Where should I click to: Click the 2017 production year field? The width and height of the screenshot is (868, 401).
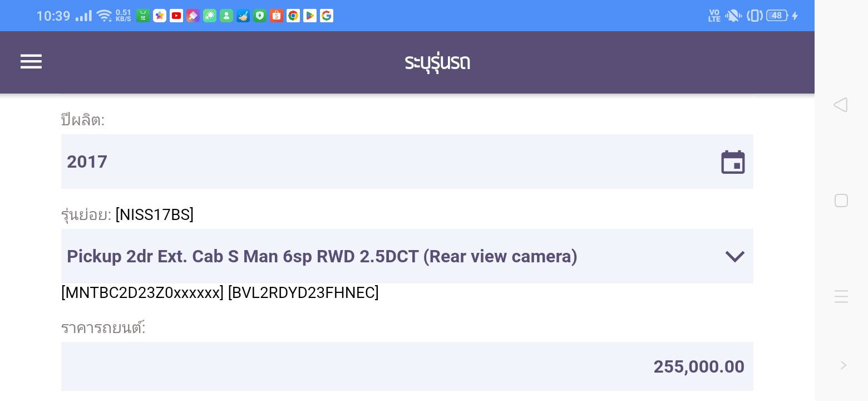407,162
